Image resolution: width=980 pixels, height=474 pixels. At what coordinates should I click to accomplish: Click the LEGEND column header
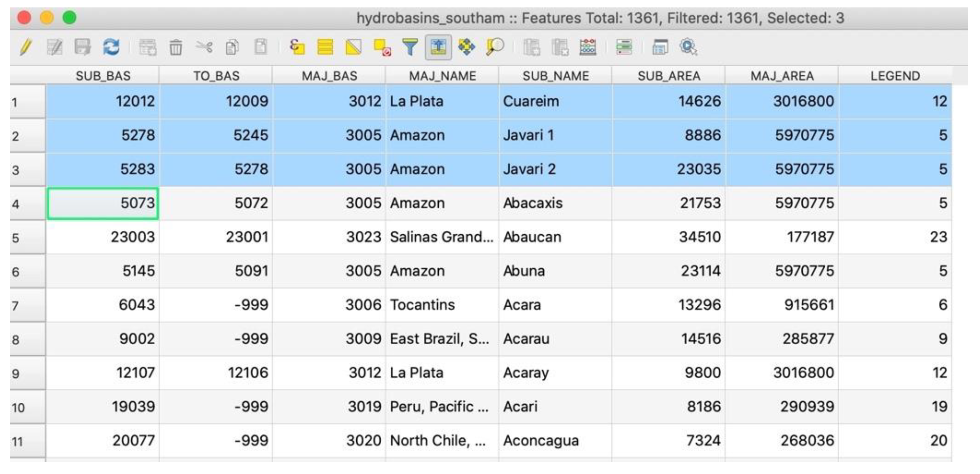click(895, 76)
